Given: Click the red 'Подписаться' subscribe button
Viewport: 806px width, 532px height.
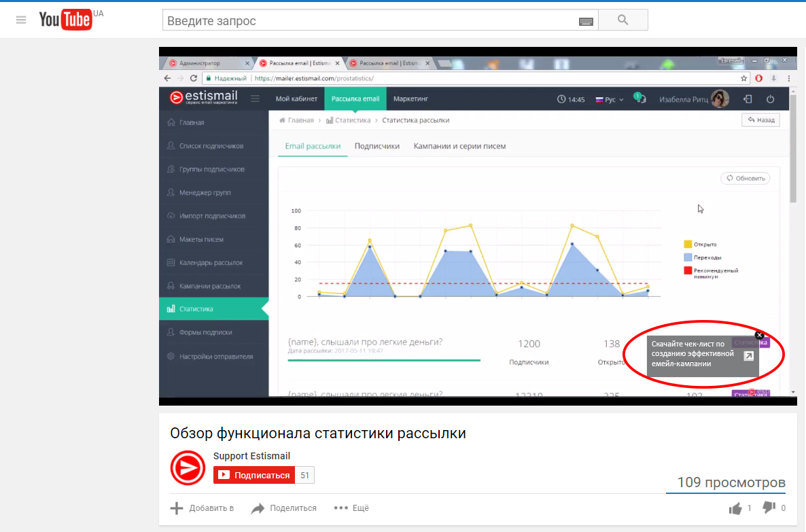Looking at the screenshot, I should click(254, 475).
